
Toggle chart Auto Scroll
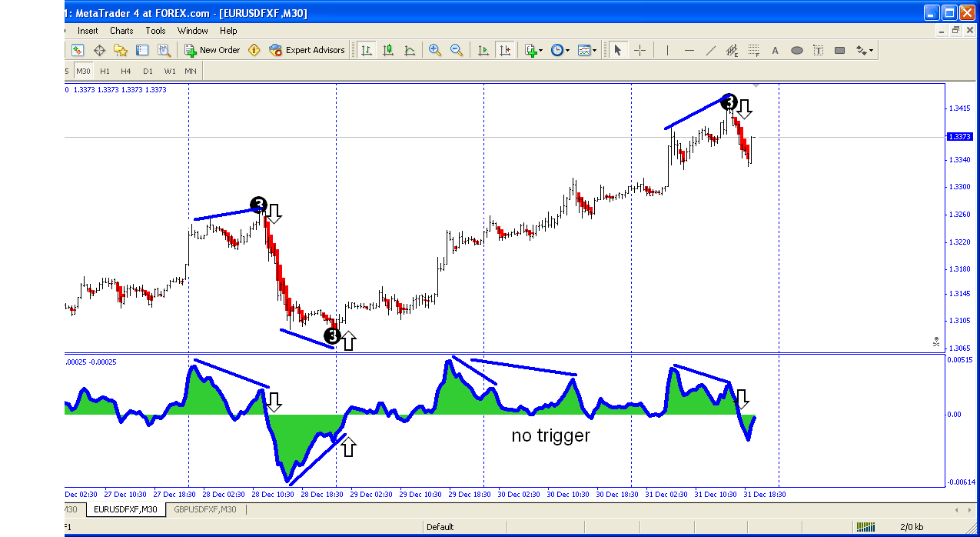(x=483, y=50)
